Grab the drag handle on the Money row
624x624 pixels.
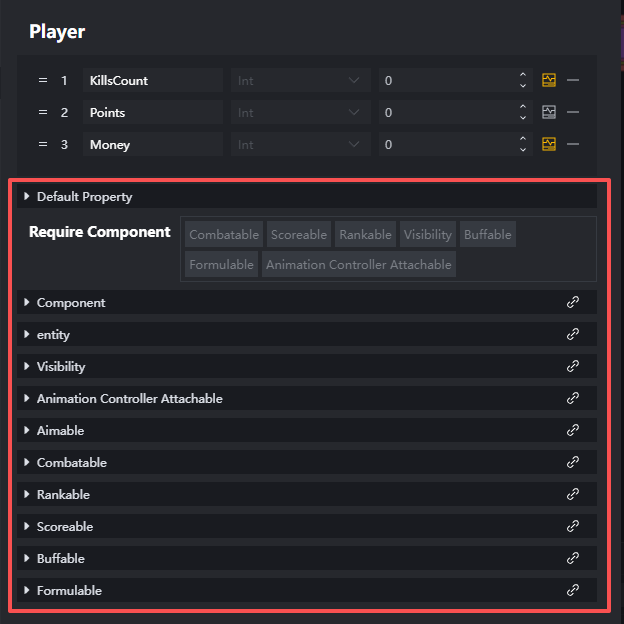(x=43, y=144)
